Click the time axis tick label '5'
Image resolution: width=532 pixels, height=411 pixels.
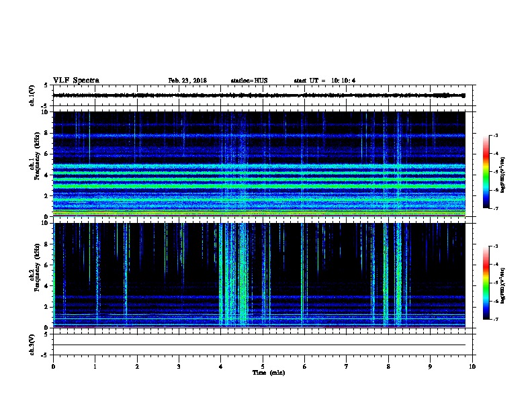(263, 367)
